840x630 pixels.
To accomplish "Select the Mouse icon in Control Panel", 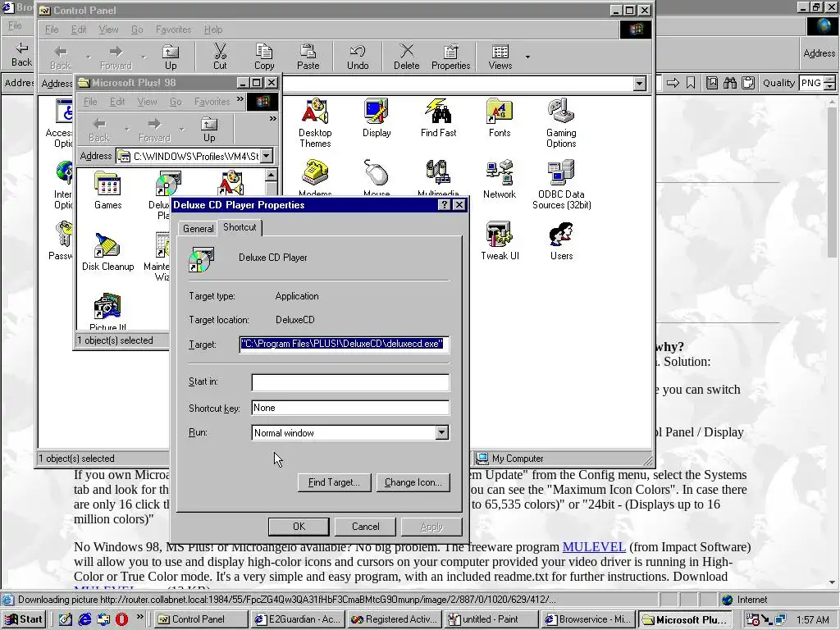I will [376, 178].
